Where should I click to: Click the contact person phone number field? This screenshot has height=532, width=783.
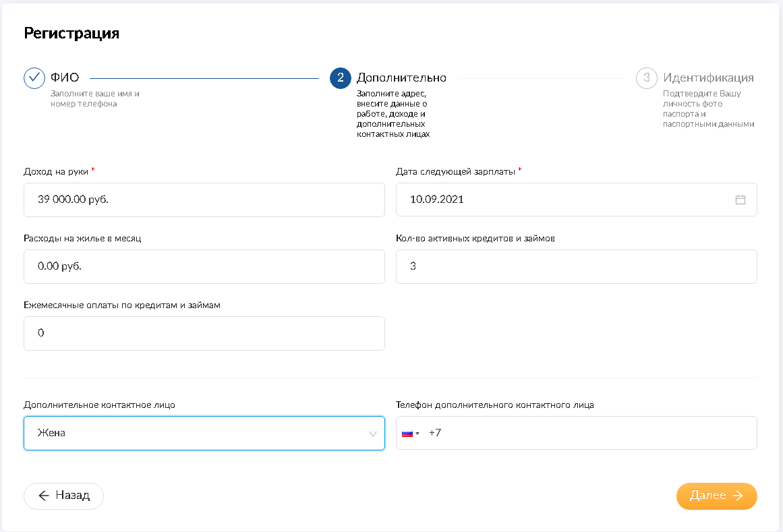click(x=593, y=433)
